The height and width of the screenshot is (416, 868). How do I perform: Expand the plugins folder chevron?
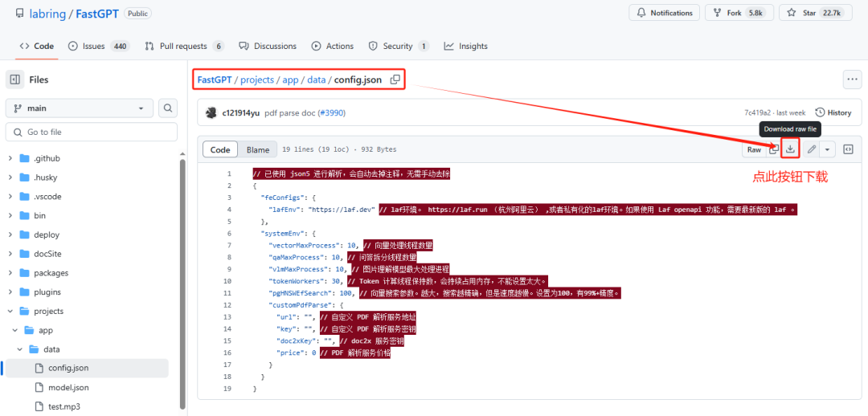click(x=10, y=292)
